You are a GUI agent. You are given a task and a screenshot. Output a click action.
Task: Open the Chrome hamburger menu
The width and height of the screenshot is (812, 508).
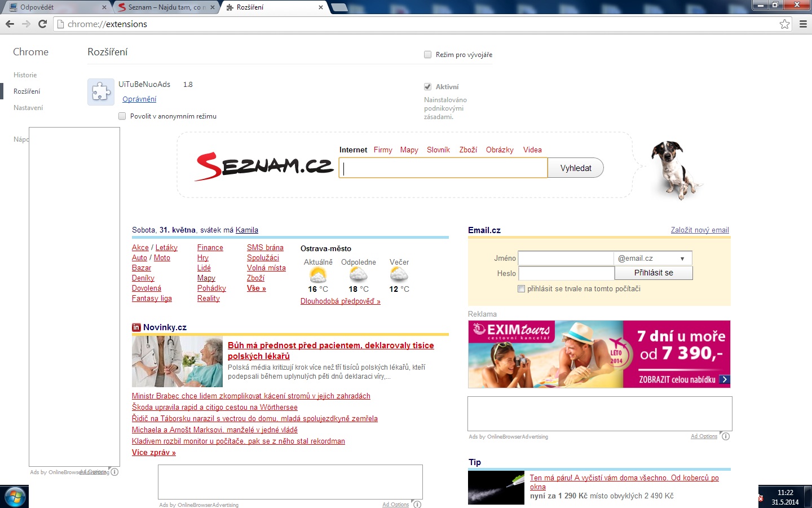[x=803, y=24]
